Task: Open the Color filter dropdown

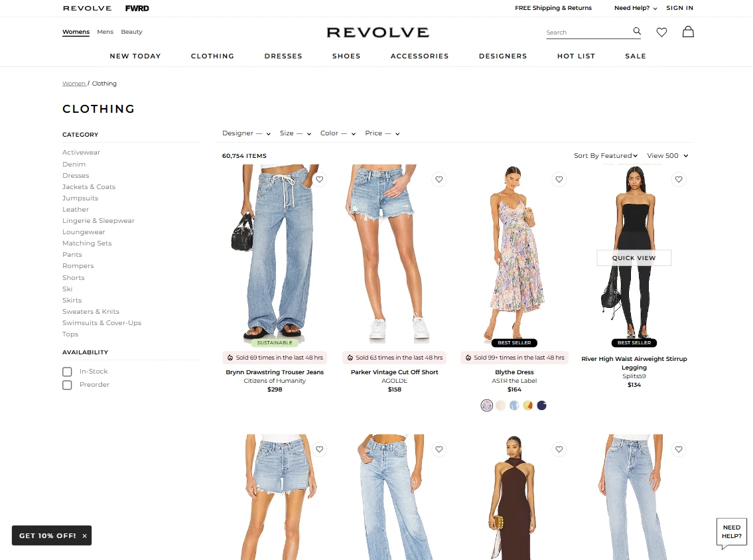Action: pyautogui.click(x=338, y=133)
